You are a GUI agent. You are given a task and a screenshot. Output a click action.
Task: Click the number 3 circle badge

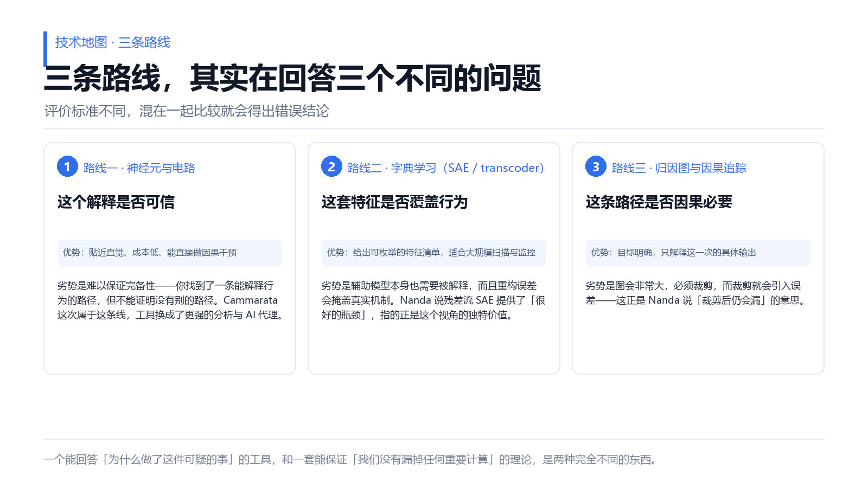[x=596, y=166]
